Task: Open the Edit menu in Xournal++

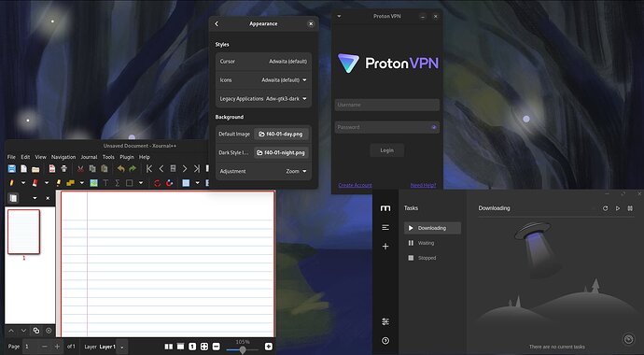Action: [25, 157]
